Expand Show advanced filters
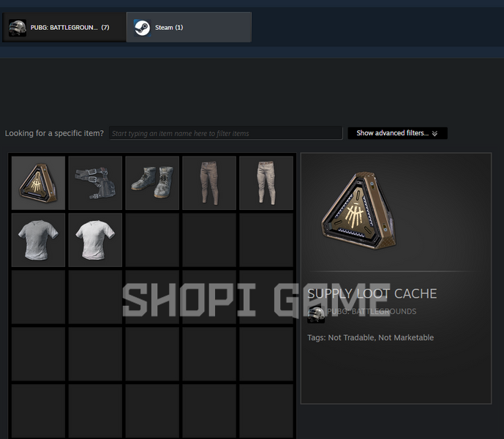Viewport: 504px width, 439px height. point(397,133)
